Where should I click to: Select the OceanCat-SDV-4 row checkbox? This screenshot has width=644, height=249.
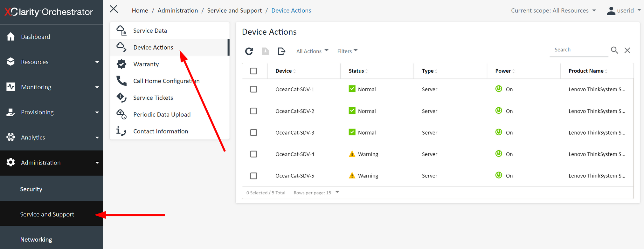[253, 154]
